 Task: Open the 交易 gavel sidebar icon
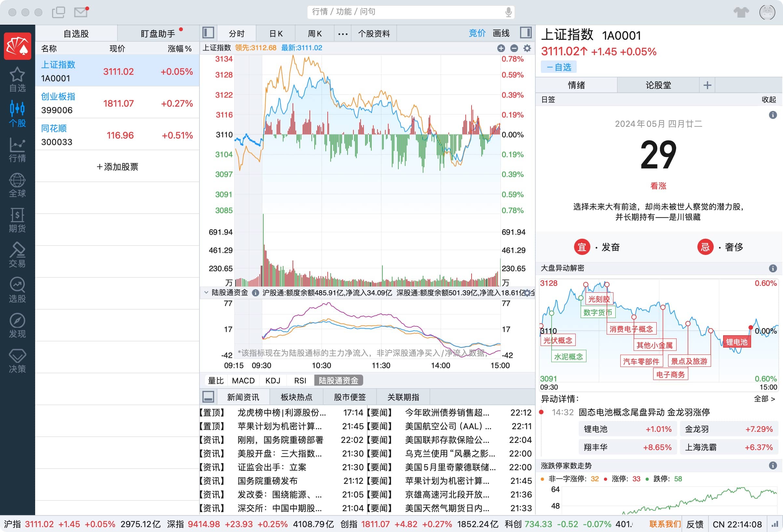coord(17,255)
